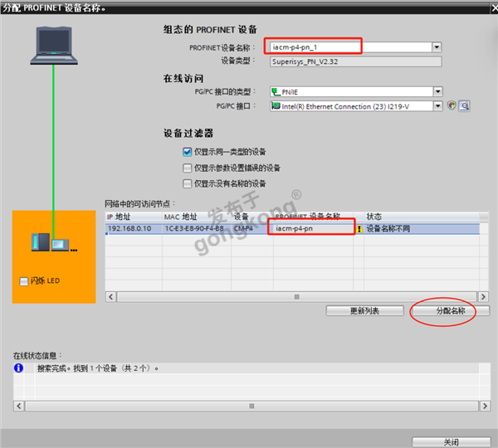Click status info scrollbar right arrow

(x=485, y=406)
